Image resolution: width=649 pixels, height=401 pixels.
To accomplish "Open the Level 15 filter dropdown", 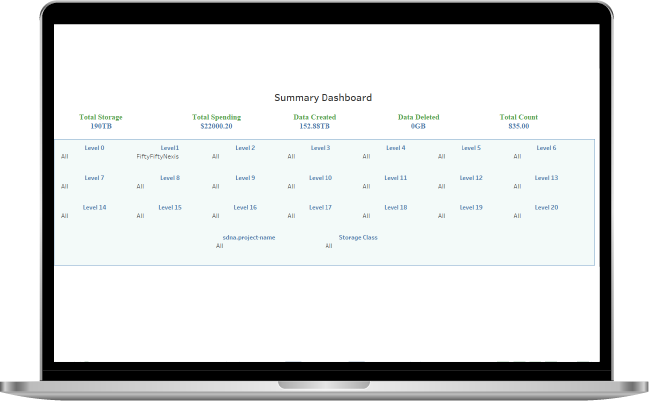I will click(140, 216).
